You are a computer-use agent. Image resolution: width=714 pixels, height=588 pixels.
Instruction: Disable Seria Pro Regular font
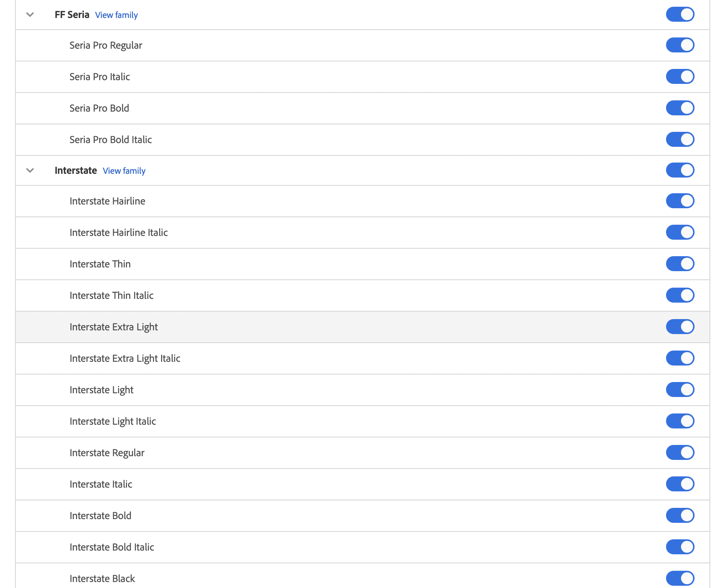680,45
